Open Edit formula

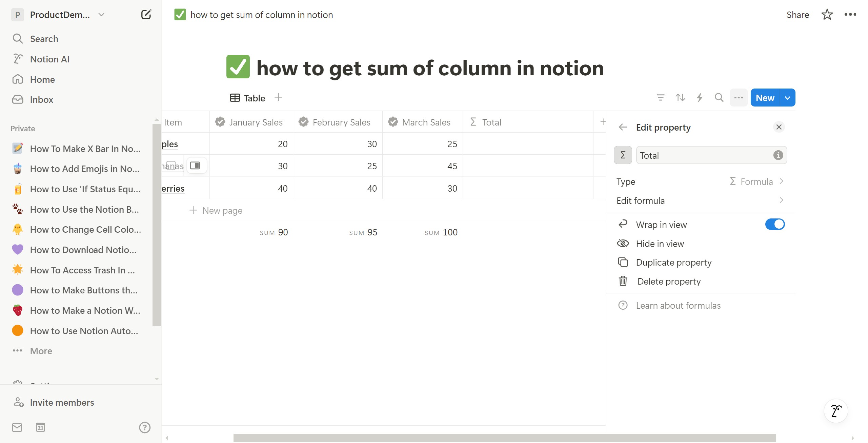(x=700, y=200)
